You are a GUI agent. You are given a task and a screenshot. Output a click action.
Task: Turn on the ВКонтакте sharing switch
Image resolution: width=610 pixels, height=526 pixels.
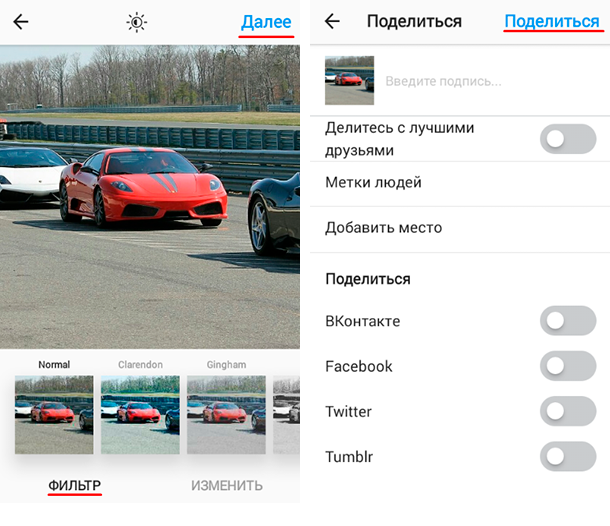pyautogui.click(x=568, y=321)
